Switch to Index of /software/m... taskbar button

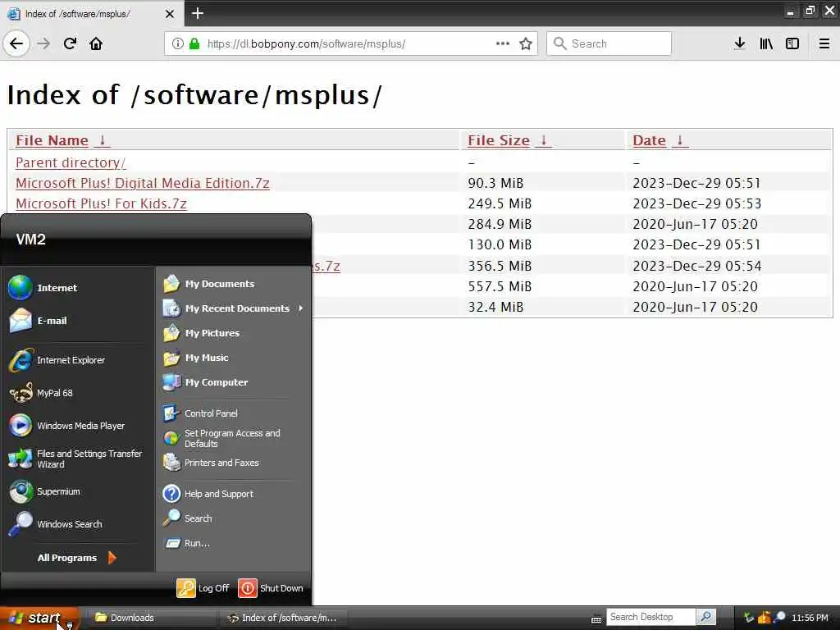(x=283, y=618)
